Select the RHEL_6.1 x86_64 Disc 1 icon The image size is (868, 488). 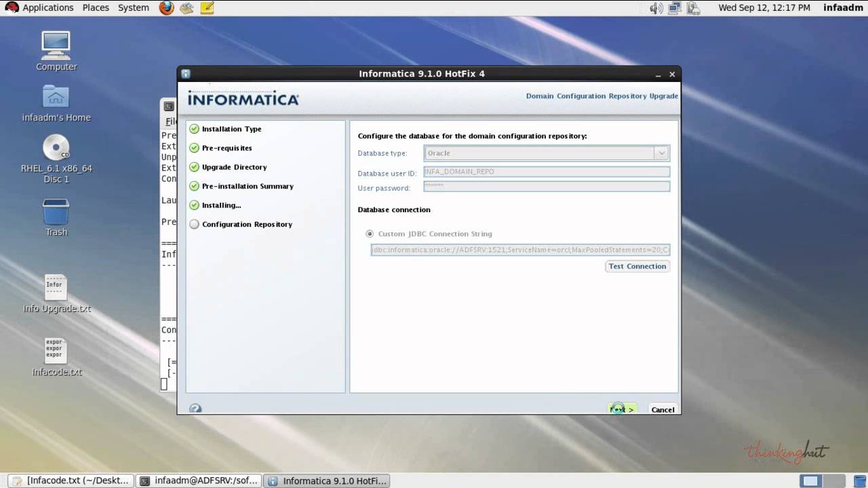56,148
